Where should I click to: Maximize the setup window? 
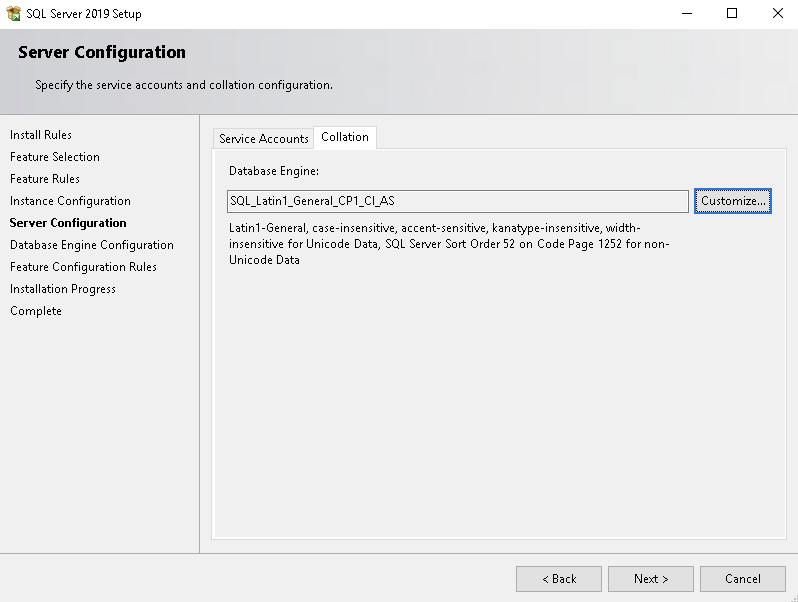[x=732, y=13]
